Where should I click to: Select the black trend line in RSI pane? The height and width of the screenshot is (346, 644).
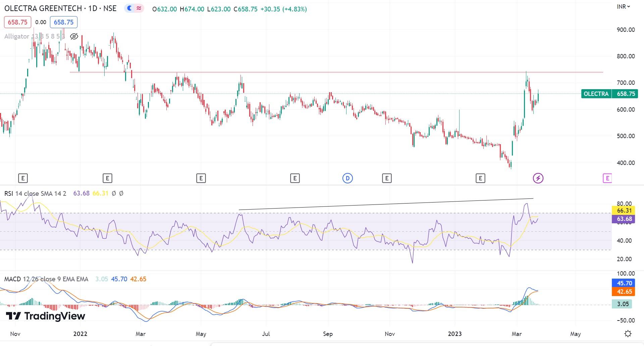[386, 204]
